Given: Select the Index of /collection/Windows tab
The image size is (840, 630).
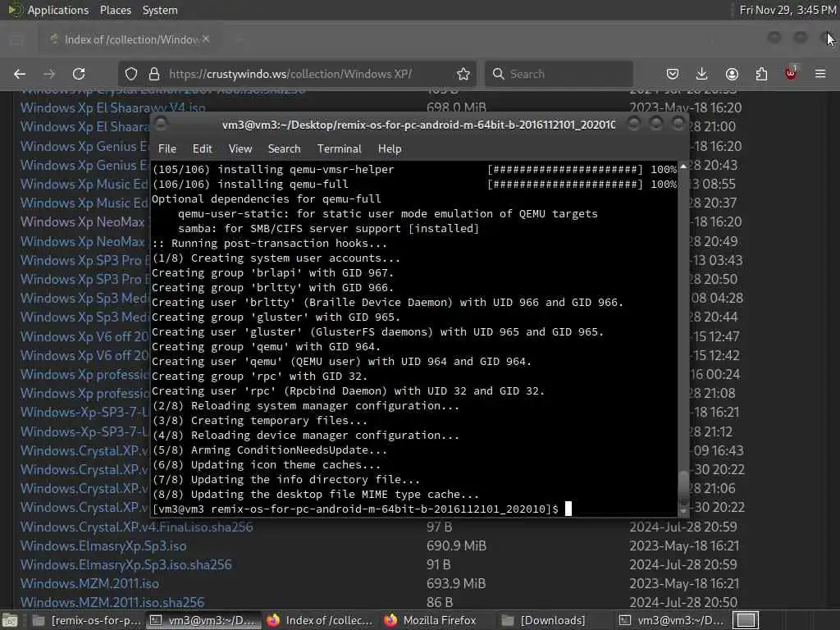Looking at the screenshot, I should point(130,39).
